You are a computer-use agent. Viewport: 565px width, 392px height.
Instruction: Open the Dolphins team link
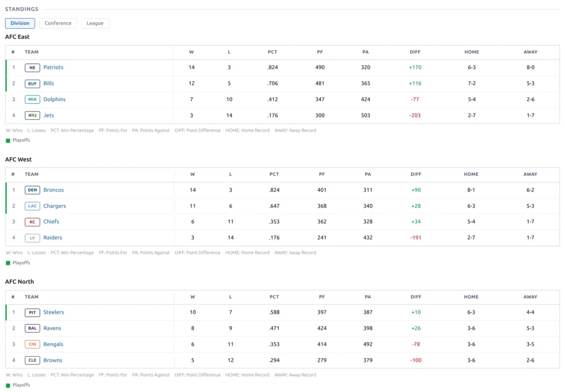55,99
